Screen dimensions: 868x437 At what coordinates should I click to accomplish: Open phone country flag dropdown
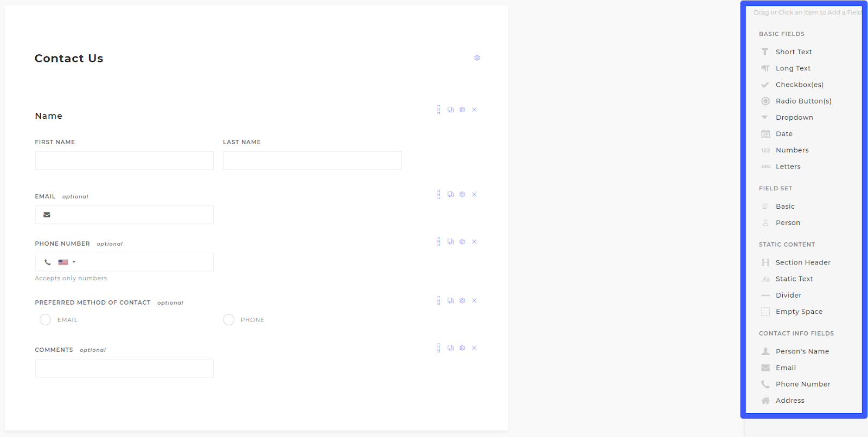click(x=67, y=262)
